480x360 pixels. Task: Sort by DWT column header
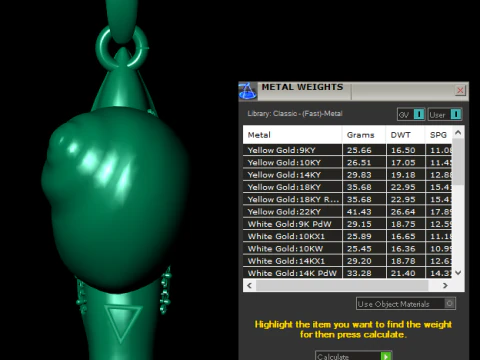406,135
